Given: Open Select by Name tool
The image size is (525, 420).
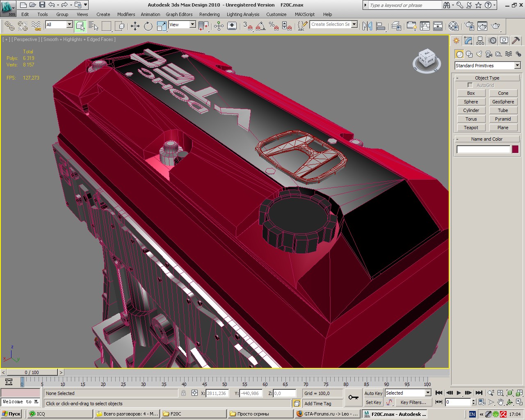Looking at the screenshot, I should 94,26.
